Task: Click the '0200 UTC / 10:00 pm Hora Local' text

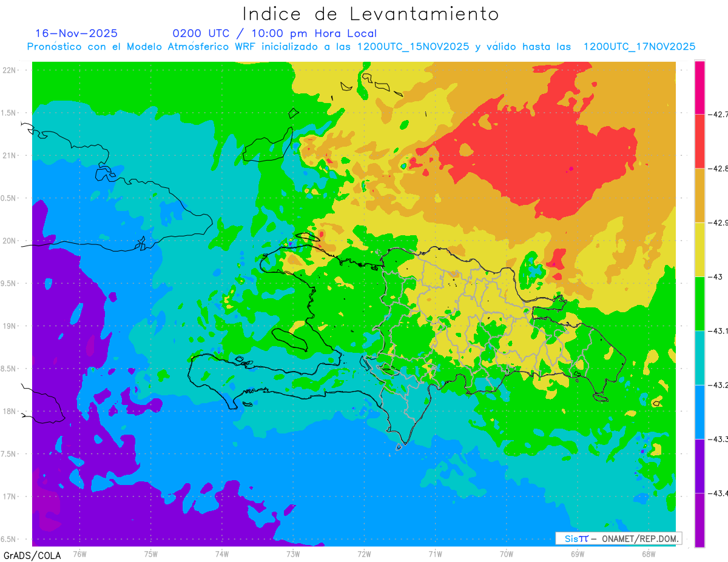Action: [x=274, y=33]
